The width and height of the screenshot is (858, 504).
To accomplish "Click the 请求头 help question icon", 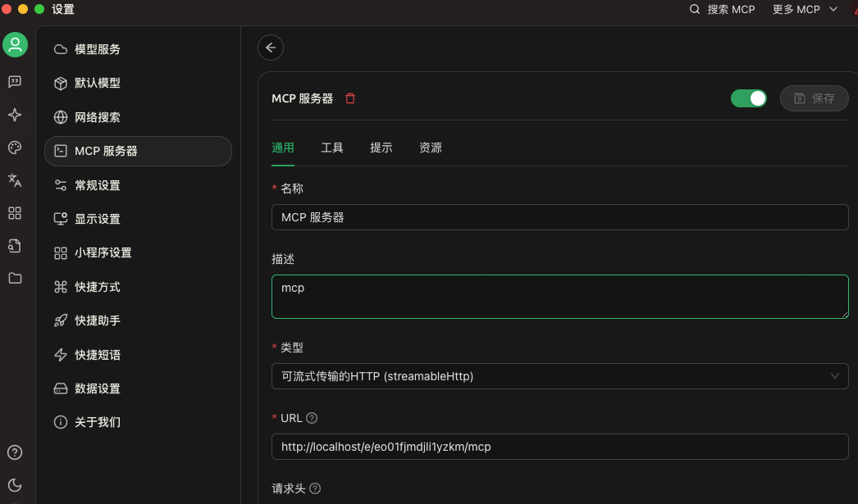I will [315, 488].
